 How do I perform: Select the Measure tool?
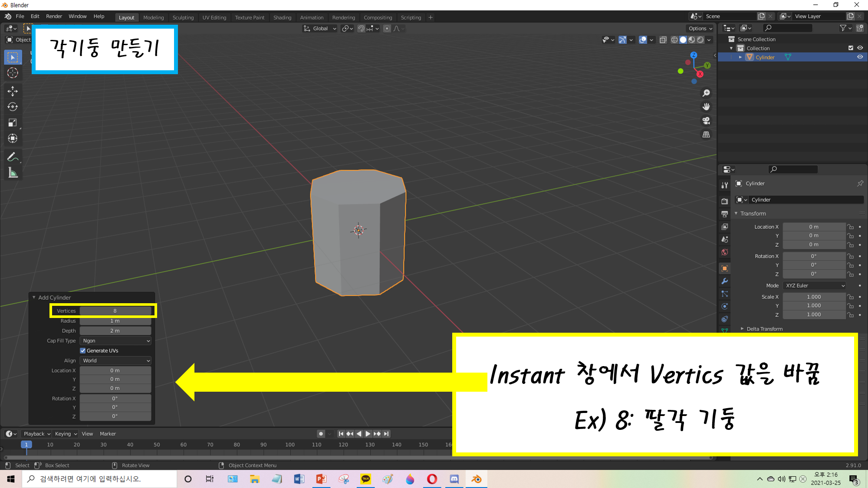[x=13, y=173]
